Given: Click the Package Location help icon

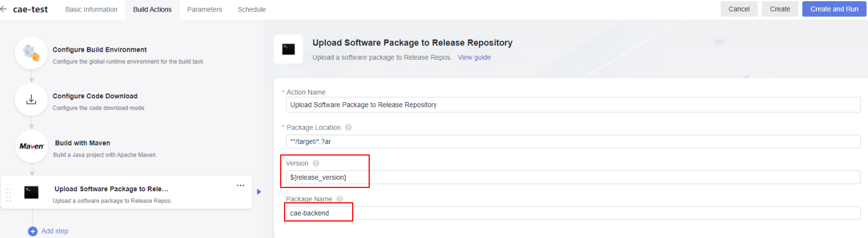Looking at the screenshot, I should click(x=348, y=128).
